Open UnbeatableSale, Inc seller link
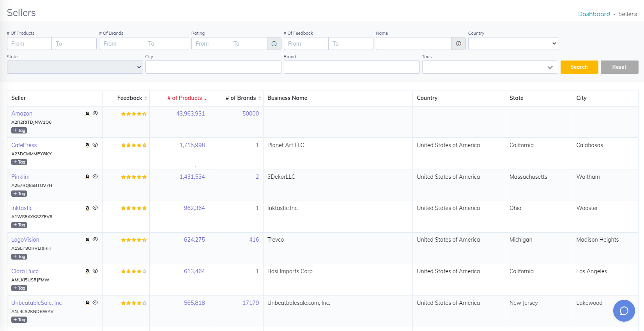The image size is (644, 331). click(x=37, y=303)
